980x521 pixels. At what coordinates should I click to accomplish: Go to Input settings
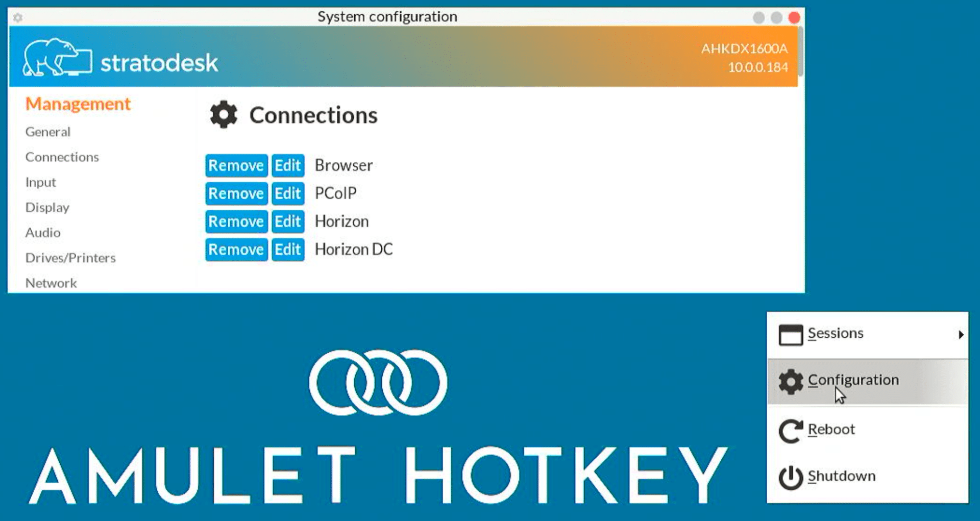point(41,182)
